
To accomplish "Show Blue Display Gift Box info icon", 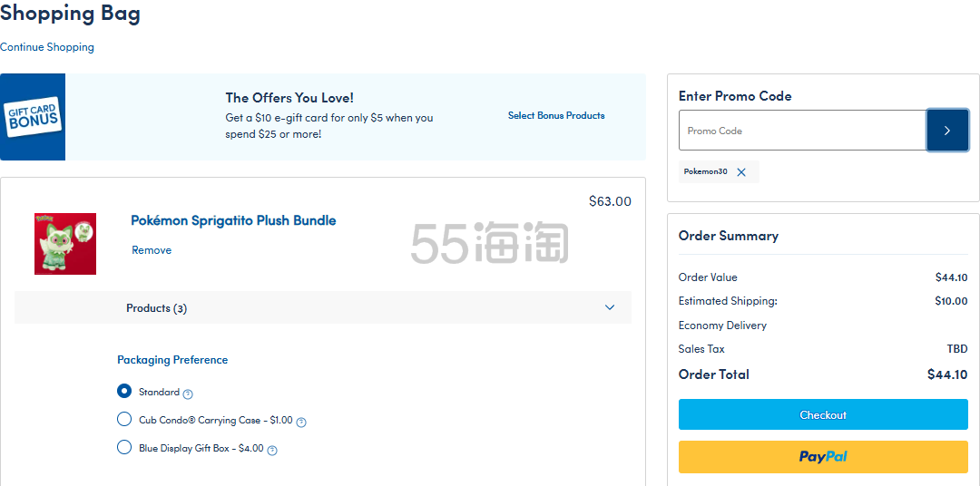I will (272, 450).
